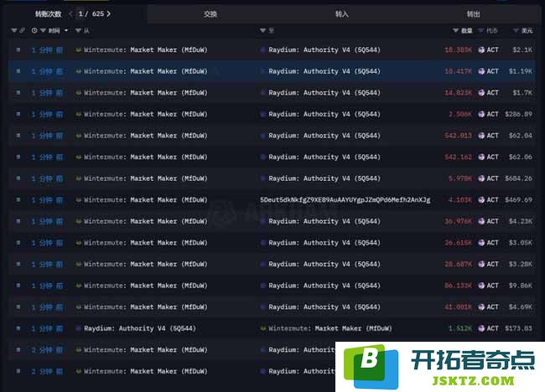Open the 数量 amount column filter
Screen dimensions: 545x392
(455, 30)
